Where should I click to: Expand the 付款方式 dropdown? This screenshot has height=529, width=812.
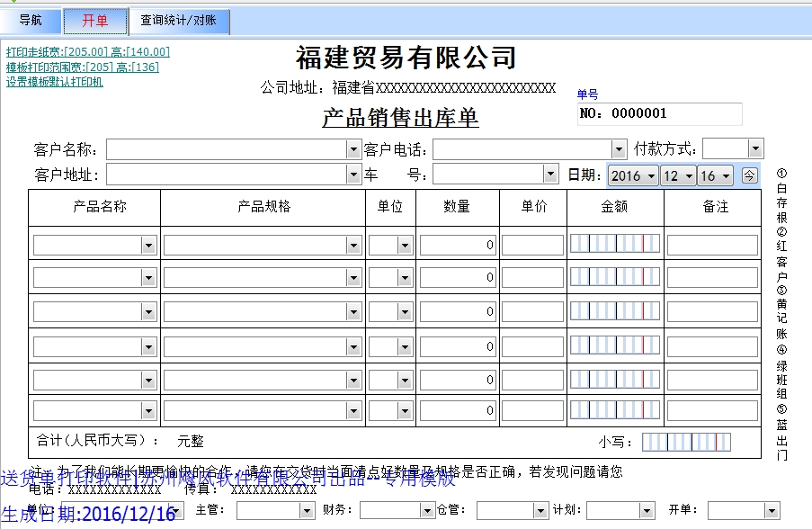(x=755, y=148)
